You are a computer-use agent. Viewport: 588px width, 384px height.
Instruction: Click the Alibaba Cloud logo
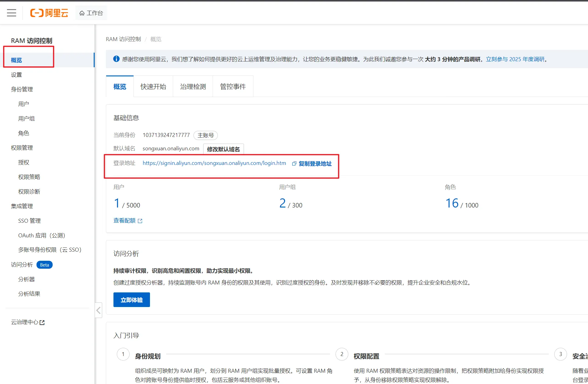(x=49, y=13)
